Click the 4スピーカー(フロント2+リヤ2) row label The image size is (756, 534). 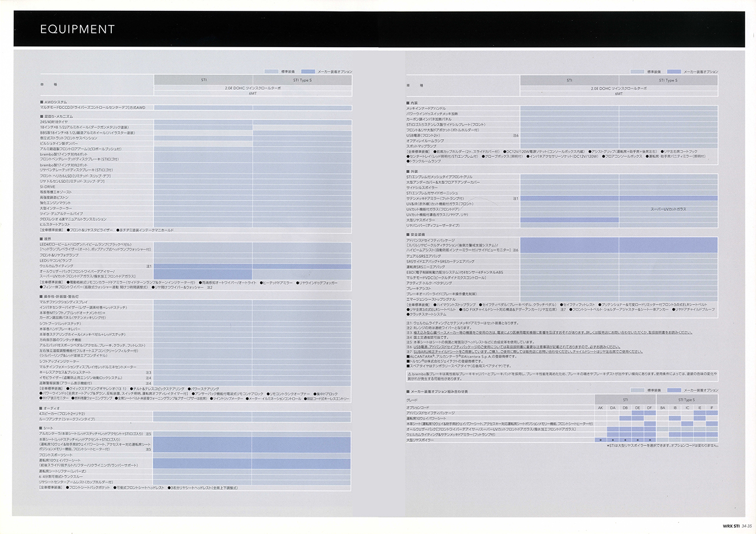tap(62, 414)
